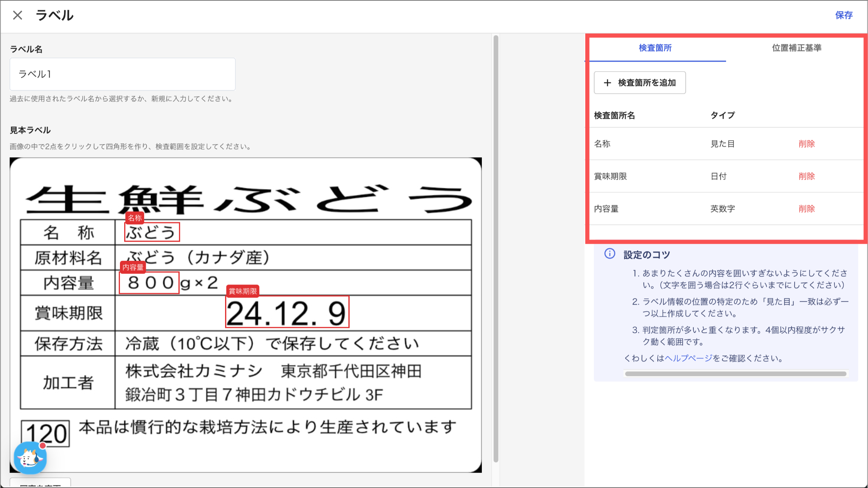
Task: Click the horizontal scrollbar under tips
Action: pos(735,374)
